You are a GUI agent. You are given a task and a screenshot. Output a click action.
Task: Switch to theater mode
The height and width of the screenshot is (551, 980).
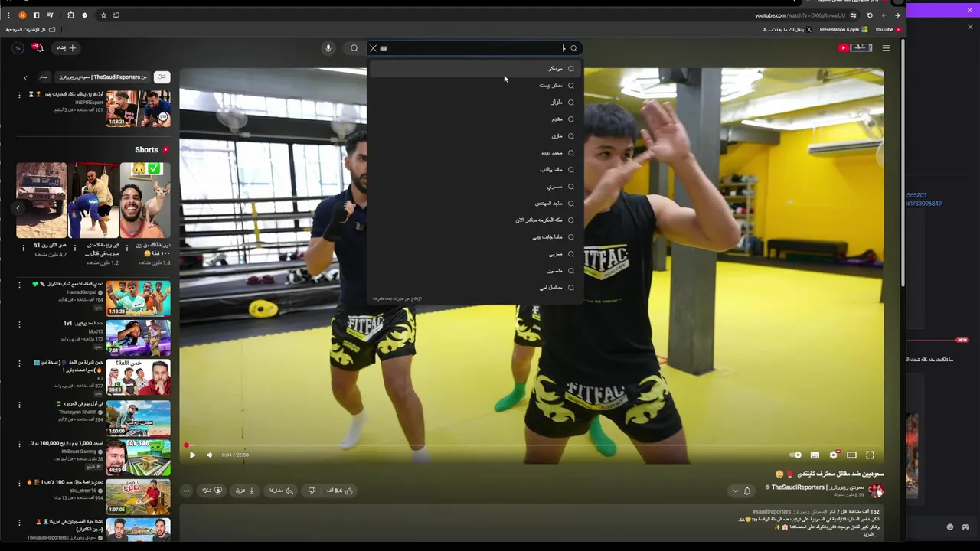851,455
